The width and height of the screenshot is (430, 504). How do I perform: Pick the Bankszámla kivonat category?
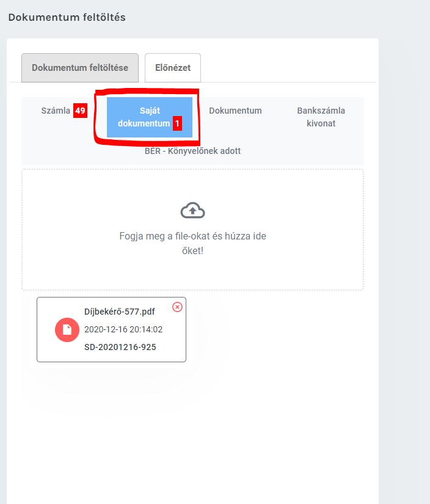click(x=321, y=117)
